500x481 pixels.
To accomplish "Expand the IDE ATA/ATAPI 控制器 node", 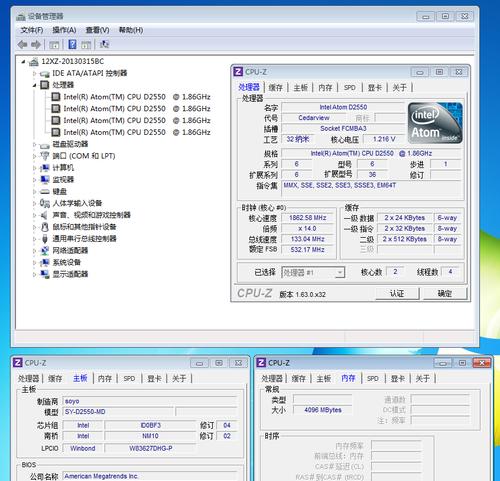I will point(34,73).
